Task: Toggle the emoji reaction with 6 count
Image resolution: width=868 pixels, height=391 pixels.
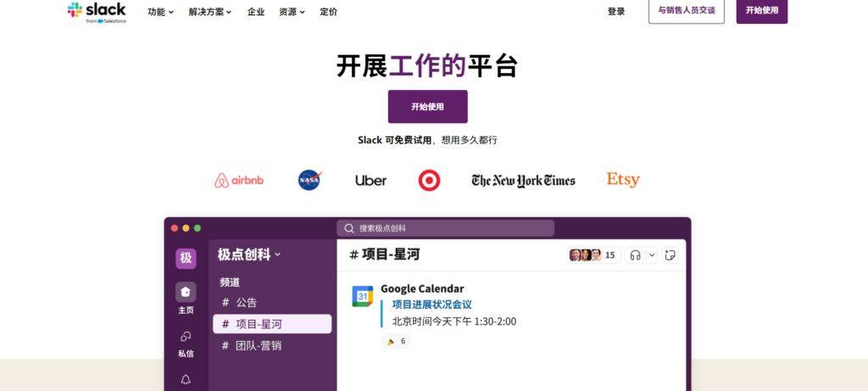Action: [397, 341]
